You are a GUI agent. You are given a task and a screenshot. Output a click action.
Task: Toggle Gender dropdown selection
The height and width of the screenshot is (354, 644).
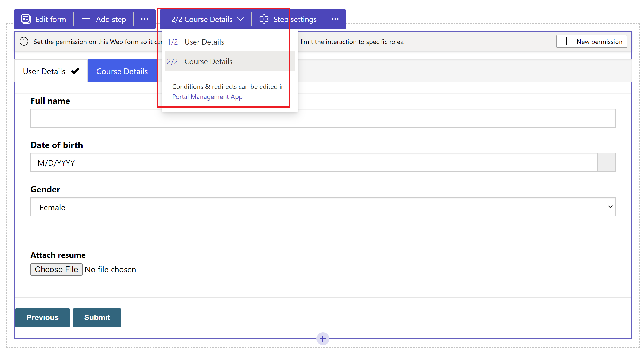(x=610, y=207)
